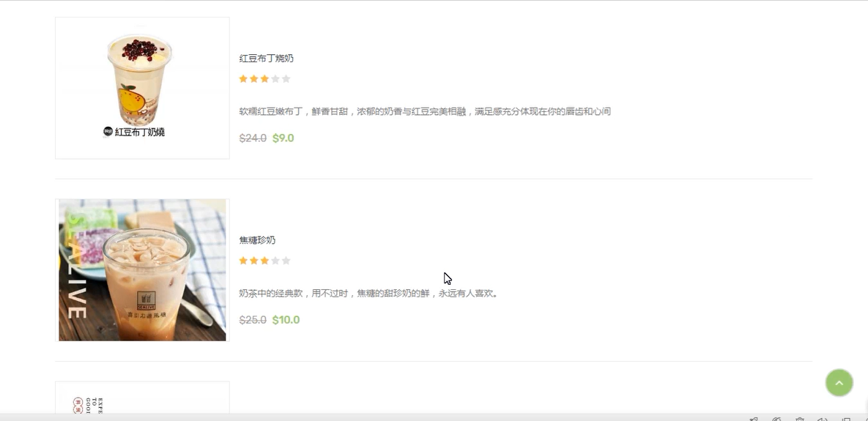Viewport: 868px width, 421px height.
Task: View the 红豆布丁烧奶 product image
Action: (142, 88)
